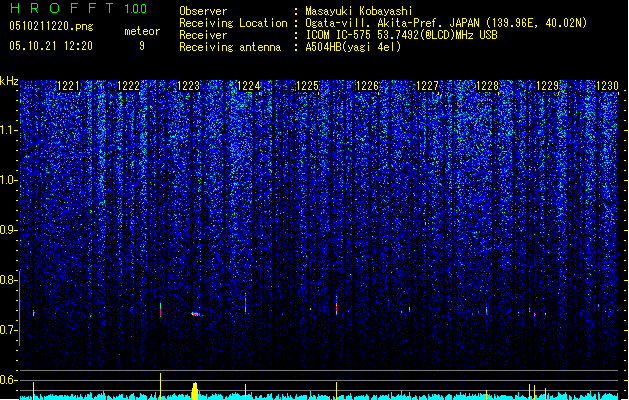Click the meteor echo streak midway between 1225 and 1226
Screen dimensions: 629x400
(337, 306)
